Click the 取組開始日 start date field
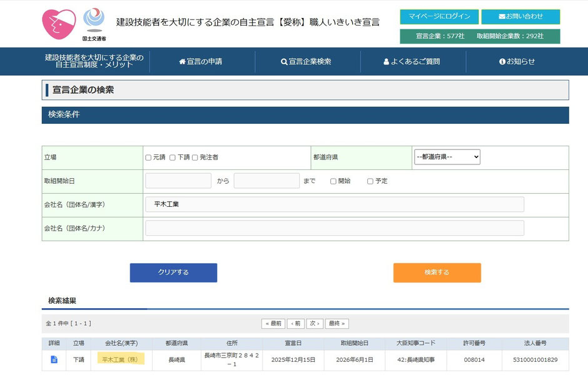 click(178, 181)
